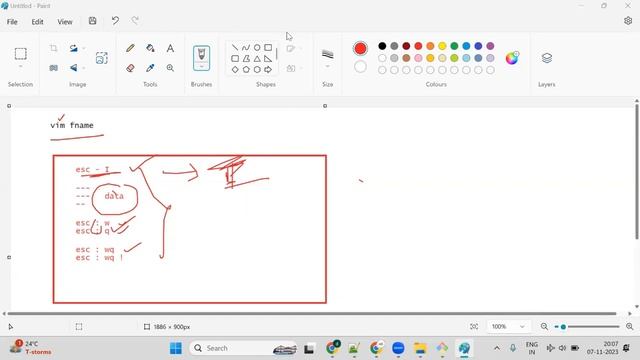
Task: Select the Eraser tool
Action: (x=130, y=68)
